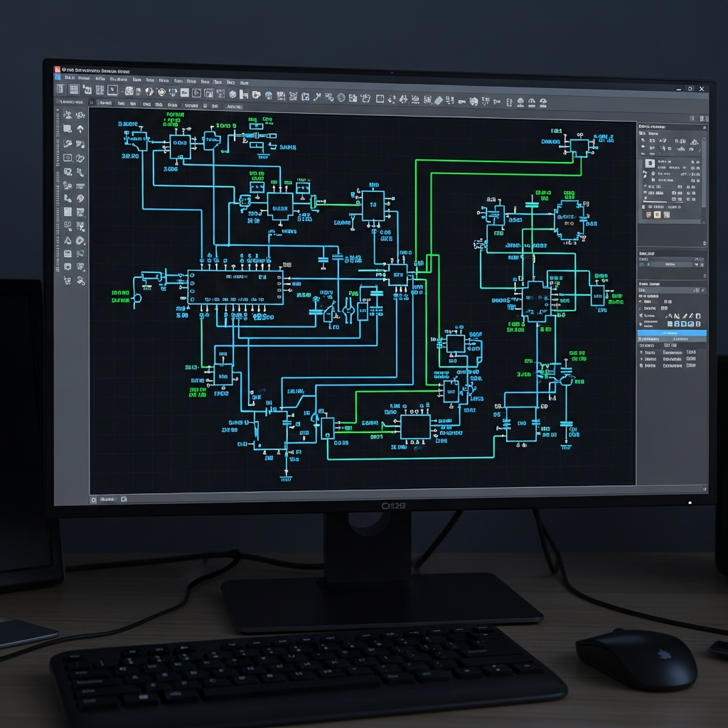Click the table grid icon, second in the top toolbar
728x728 pixels.
pyautogui.click(x=74, y=89)
